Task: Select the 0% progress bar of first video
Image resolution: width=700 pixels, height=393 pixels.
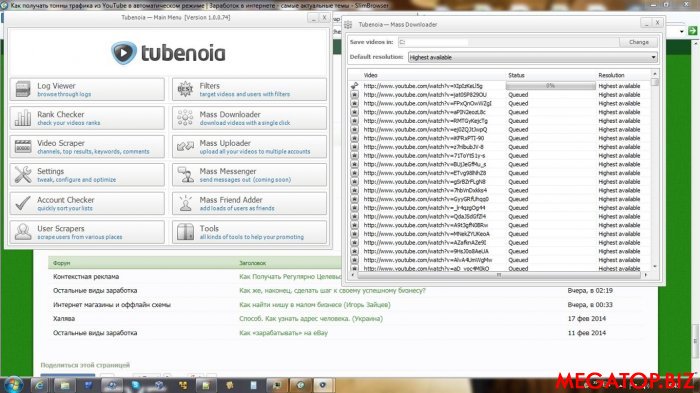Action: click(550, 86)
